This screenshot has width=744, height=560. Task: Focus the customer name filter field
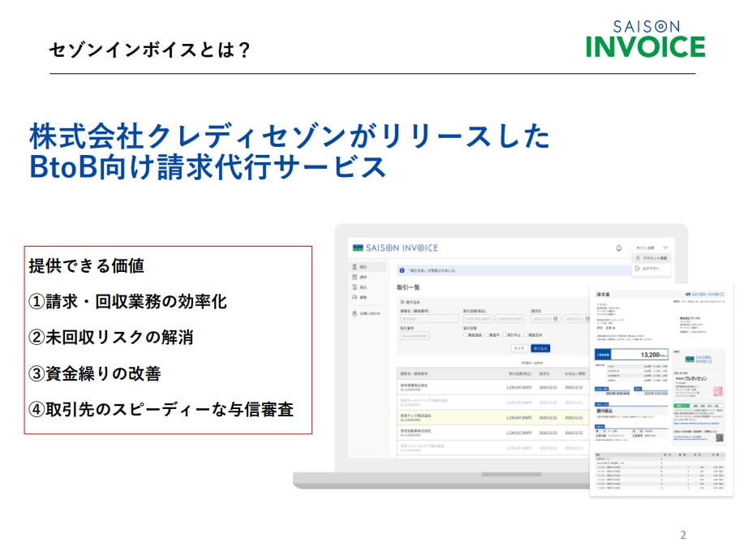(429, 319)
